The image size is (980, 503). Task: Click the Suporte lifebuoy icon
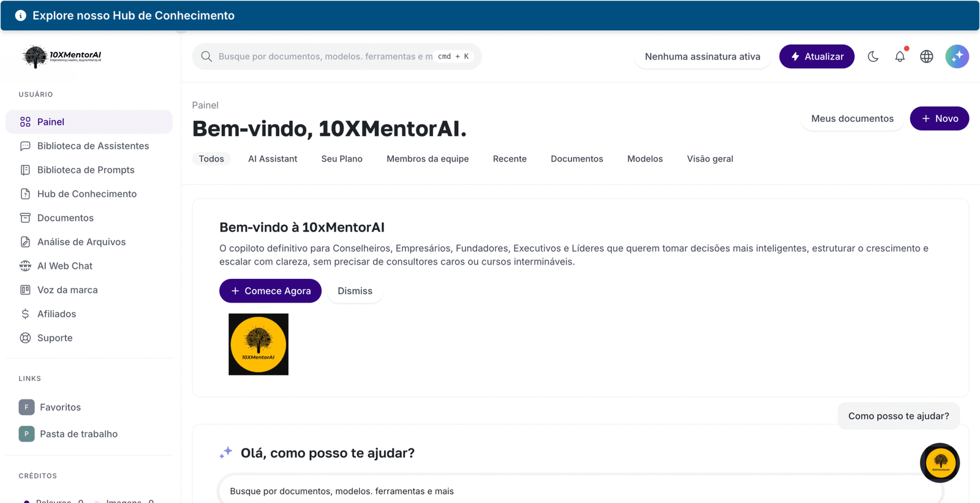point(25,338)
